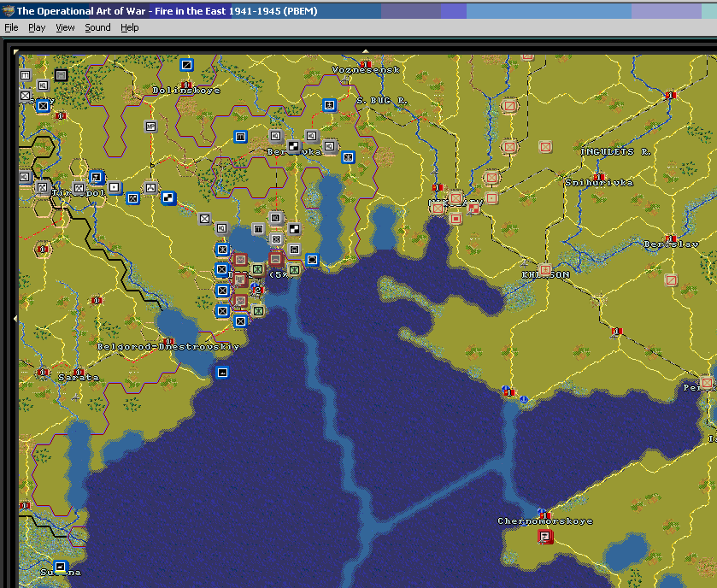Select the gray checkered counter on the Berezovka label
Viewport: 717px width, 588px height.
[x=294, y=147]
